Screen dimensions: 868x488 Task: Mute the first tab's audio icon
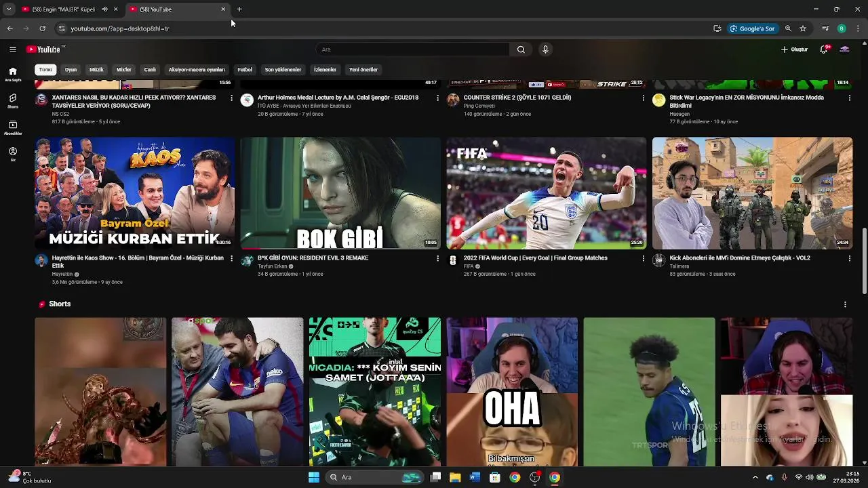(x=104, y=9)
